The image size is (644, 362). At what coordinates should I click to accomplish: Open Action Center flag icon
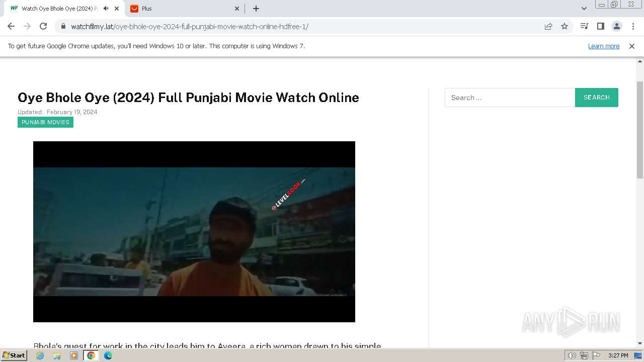click(x=596, y=355)
